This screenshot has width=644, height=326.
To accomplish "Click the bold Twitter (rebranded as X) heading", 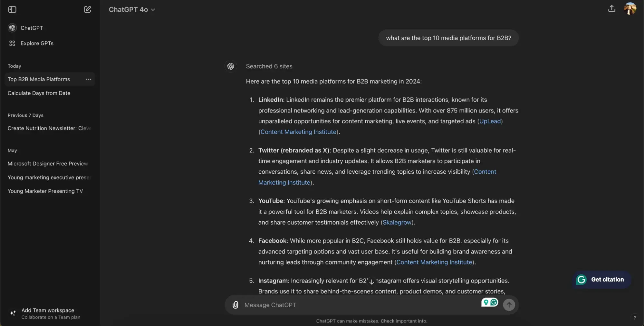I will coord(294,150).
